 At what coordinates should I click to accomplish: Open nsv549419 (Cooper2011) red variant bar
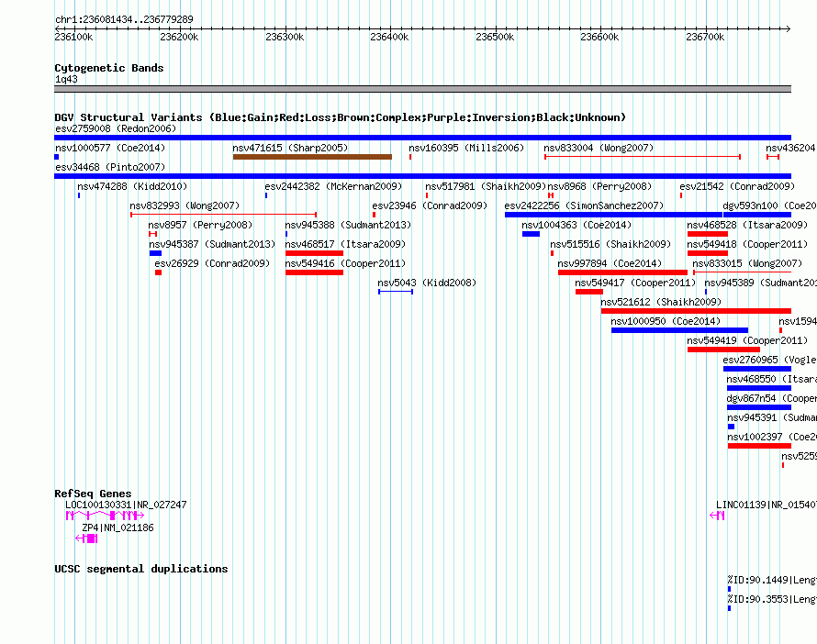pyautogui.click(x=723, y=350)
